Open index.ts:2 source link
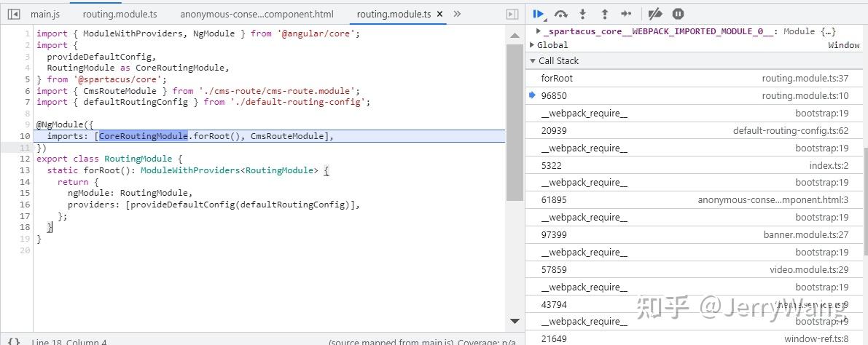This screenshot has height=345, width=868. pyautogui.click(x=829, y=165)
